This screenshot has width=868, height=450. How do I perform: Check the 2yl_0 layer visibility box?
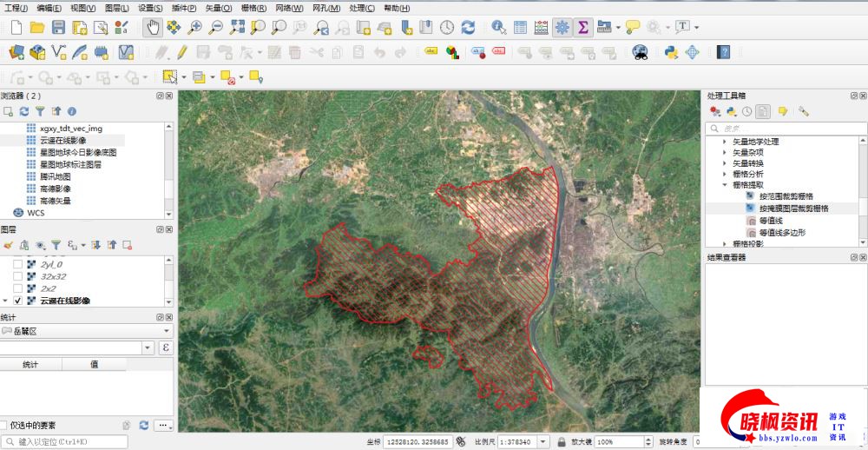pos(17,264)
